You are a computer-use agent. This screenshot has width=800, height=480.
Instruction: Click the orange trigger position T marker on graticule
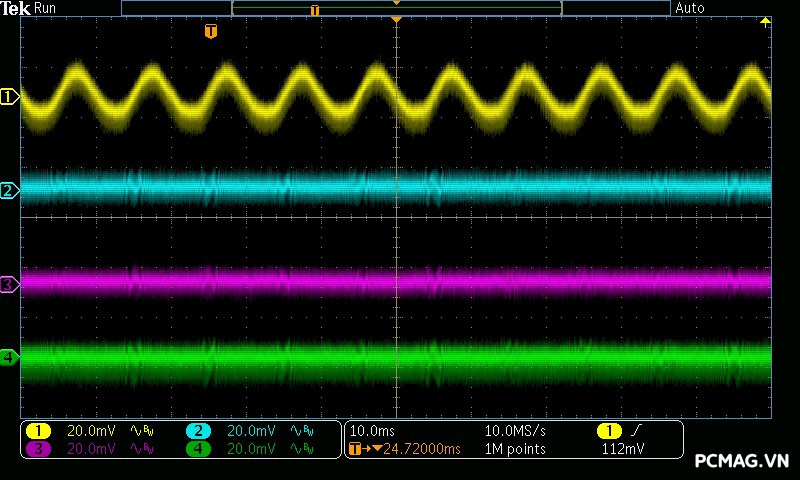coord(210,32)
